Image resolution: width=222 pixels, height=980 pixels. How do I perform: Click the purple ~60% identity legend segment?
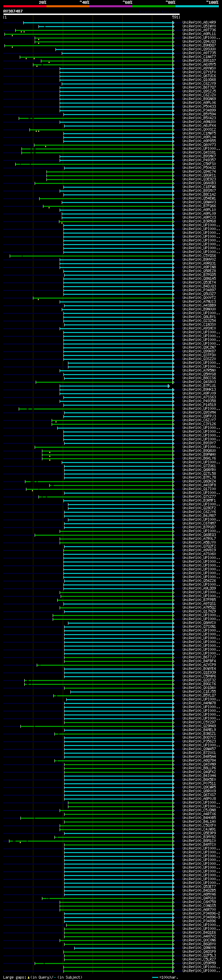(x=111, y=6)
